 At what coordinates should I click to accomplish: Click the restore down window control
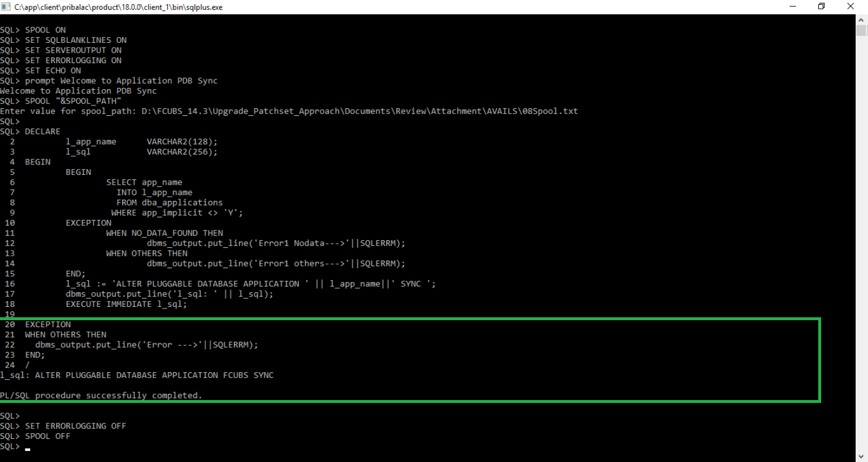pos(821,6)
